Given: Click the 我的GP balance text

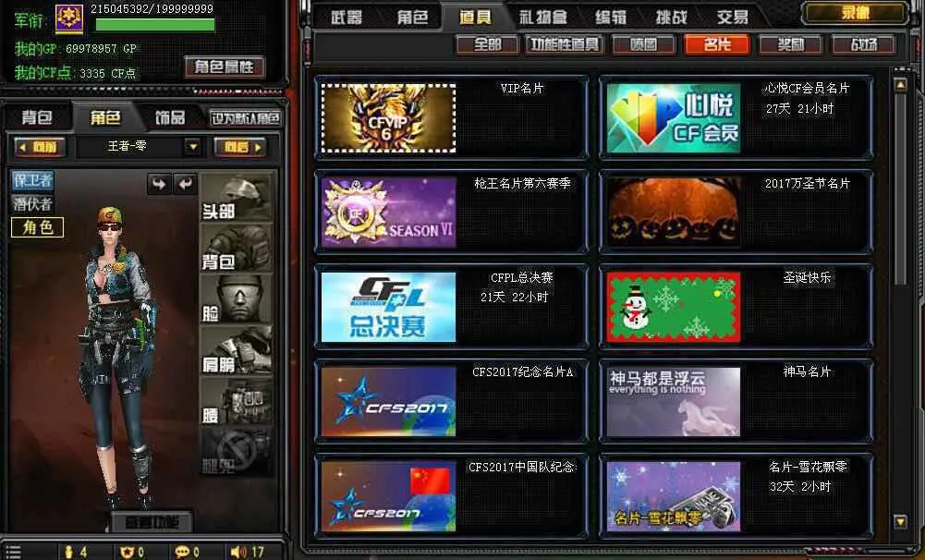Looking at the screenshot, I should (76, 48).
